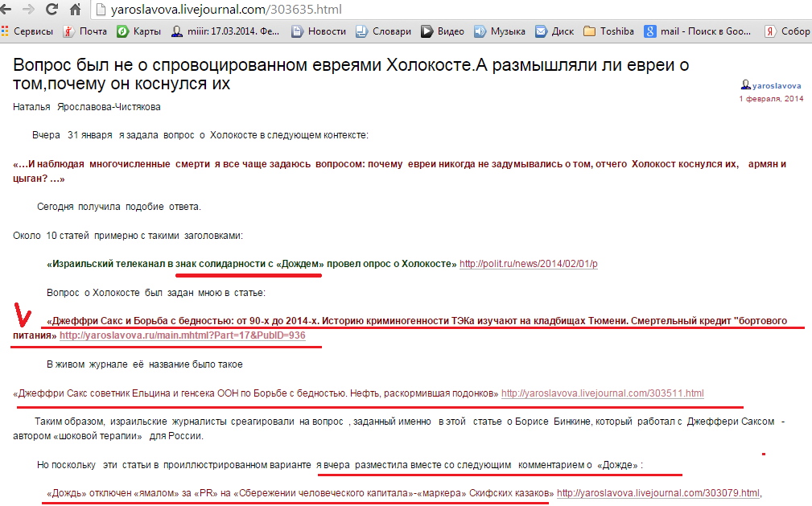This screenshot has width=812, height=506.
Task: Click the text Сегодня получила подобие ответа
Action: pos(118,207)
